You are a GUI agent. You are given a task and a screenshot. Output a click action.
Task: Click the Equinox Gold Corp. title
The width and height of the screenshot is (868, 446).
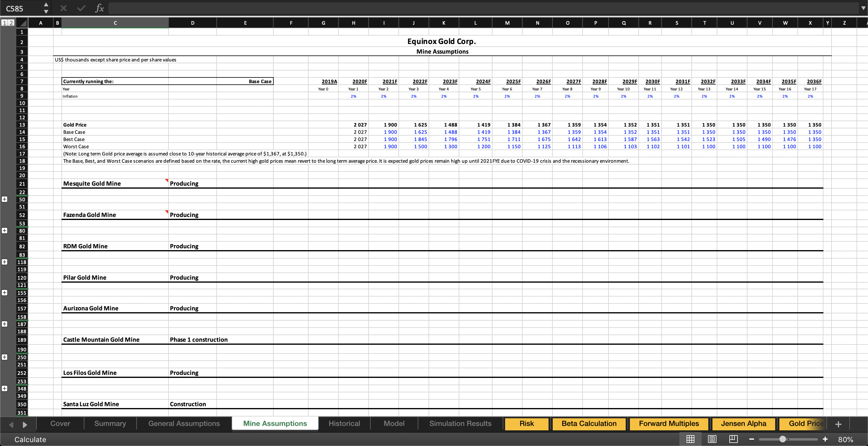coord(442,41)
